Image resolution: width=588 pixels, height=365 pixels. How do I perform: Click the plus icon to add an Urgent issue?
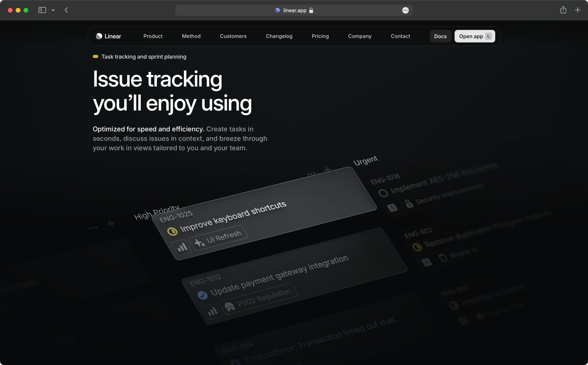click(x=327, y=170)
